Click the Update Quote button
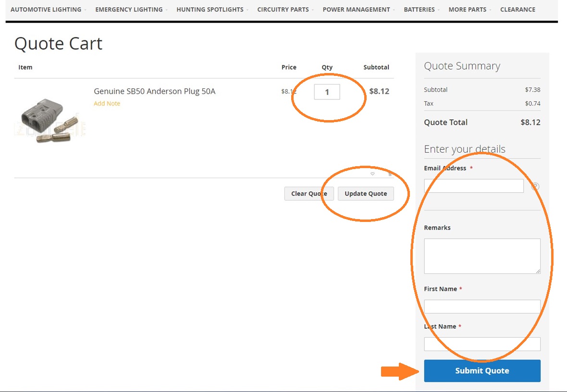 366,194
